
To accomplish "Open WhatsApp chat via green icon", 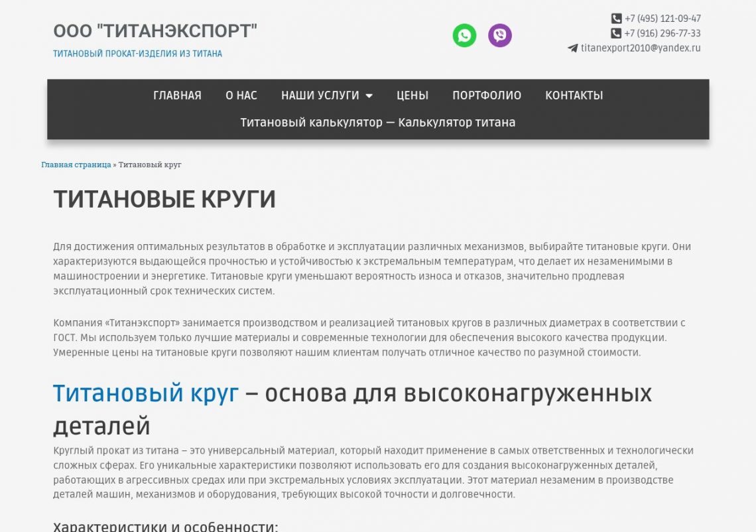I will [464, 35].
